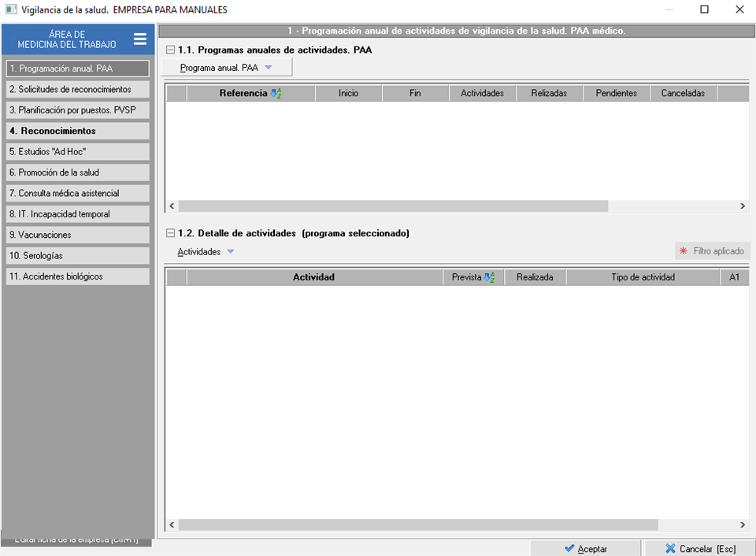Image resolution: width=756 pixels, height=556 pixels.
Task: Click the Tipo de actividad column header
Action: 643,277
